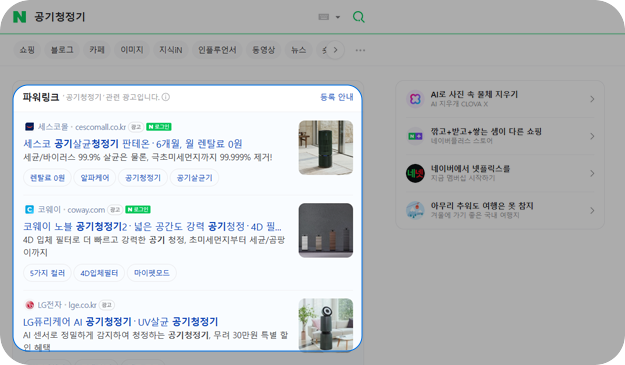The height and width of the screenshot is (365, 625).
Task: Click the 공기청정기 chip under the 세스코 ad
Action: (143, 178)
